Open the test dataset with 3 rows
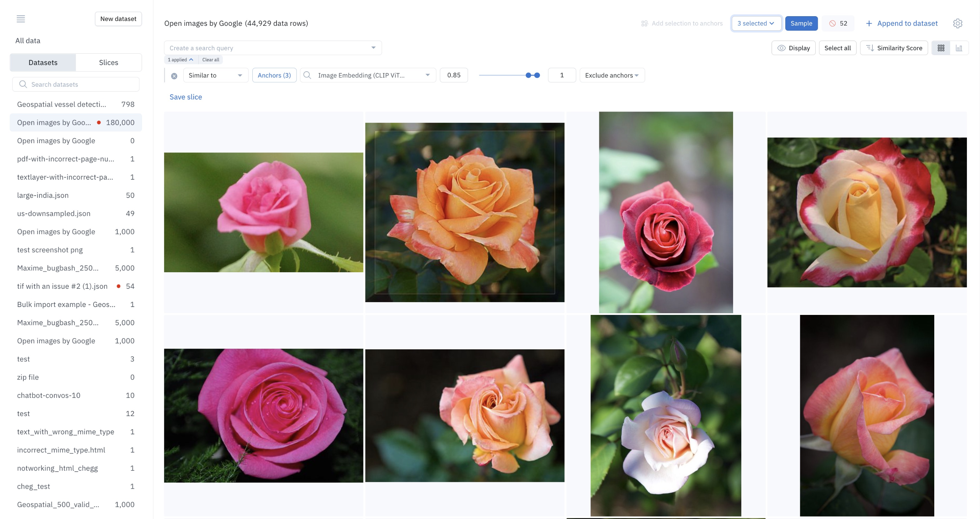The width and height of the screenshot is (980, 519). [76, 359]
